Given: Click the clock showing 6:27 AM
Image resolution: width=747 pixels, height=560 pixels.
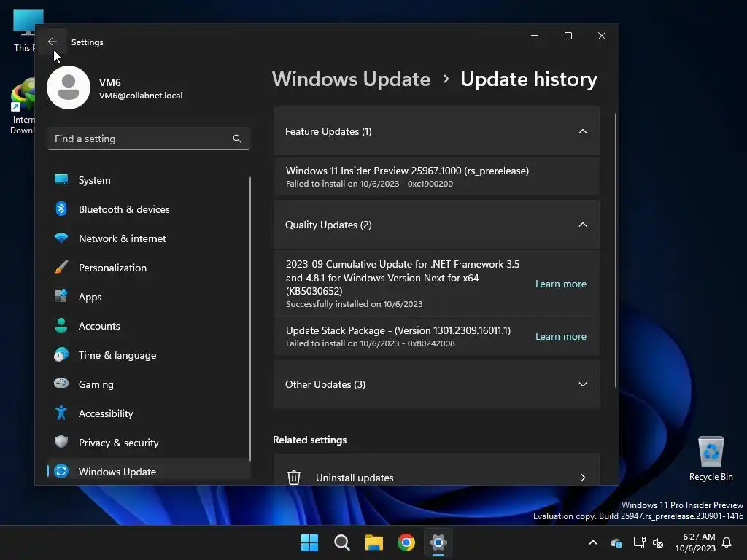Looking at the screenshot, I should [x=698, y=537].
